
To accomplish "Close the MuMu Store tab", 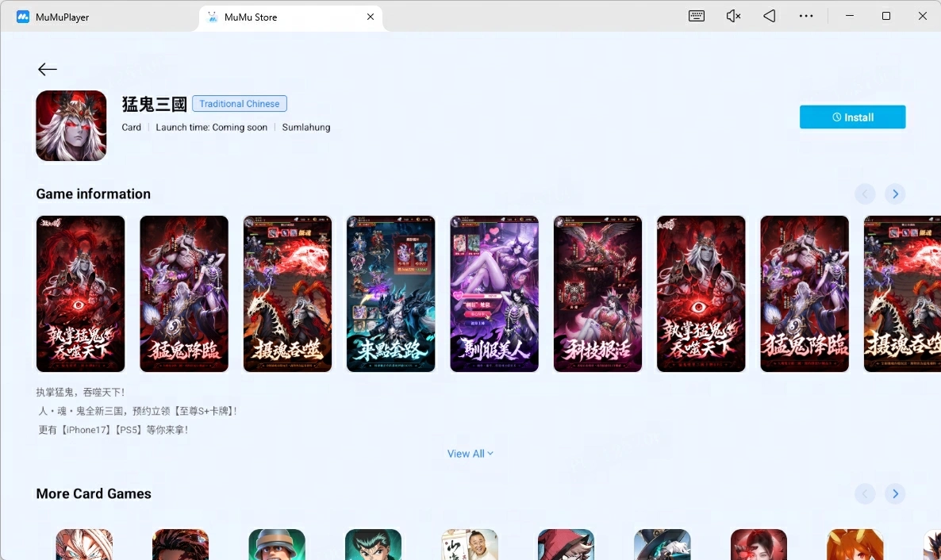I will coord(371,17).
